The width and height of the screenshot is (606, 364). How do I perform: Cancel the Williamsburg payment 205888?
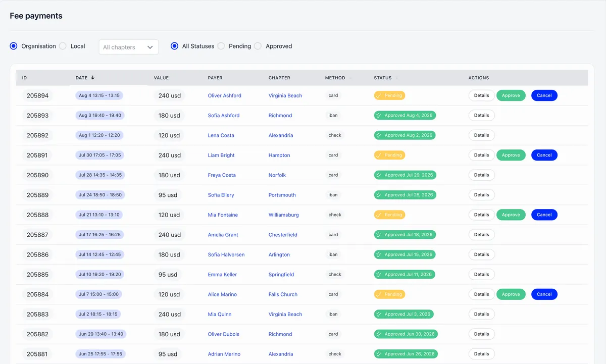(x=544, y=215)
